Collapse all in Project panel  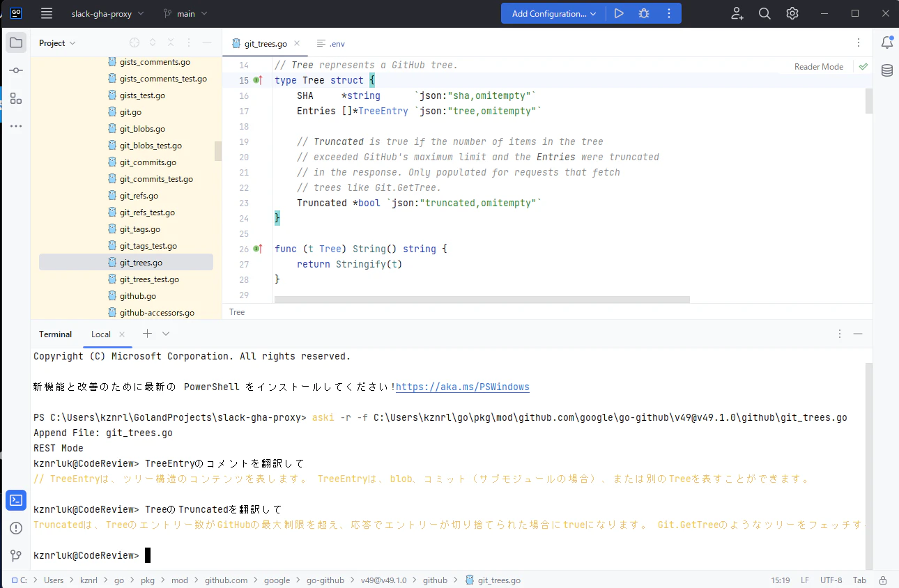(x=171, y=43)
